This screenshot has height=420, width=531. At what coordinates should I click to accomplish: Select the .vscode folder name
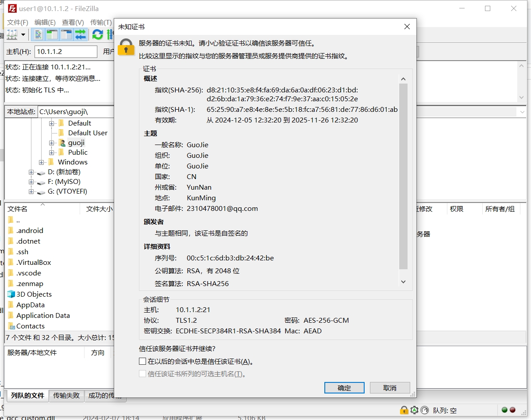pos(29,273)
